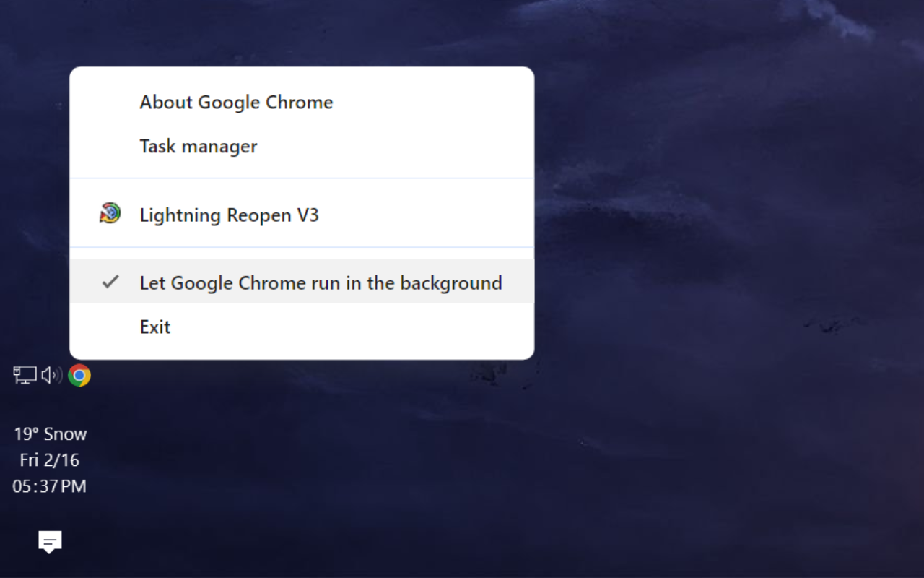
Task: Disable Let Google Chrome run in the background
Action: pyautogui.click(x=321, y=282)
